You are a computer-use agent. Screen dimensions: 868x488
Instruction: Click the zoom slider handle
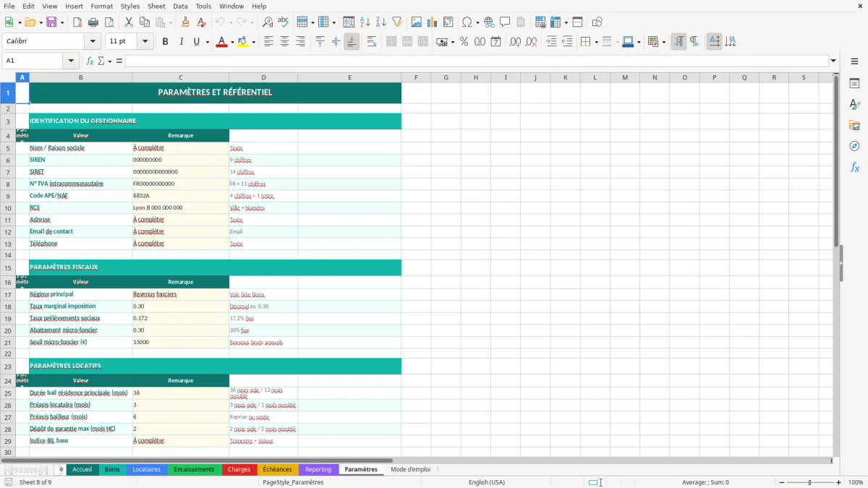[x=810, y=482]
